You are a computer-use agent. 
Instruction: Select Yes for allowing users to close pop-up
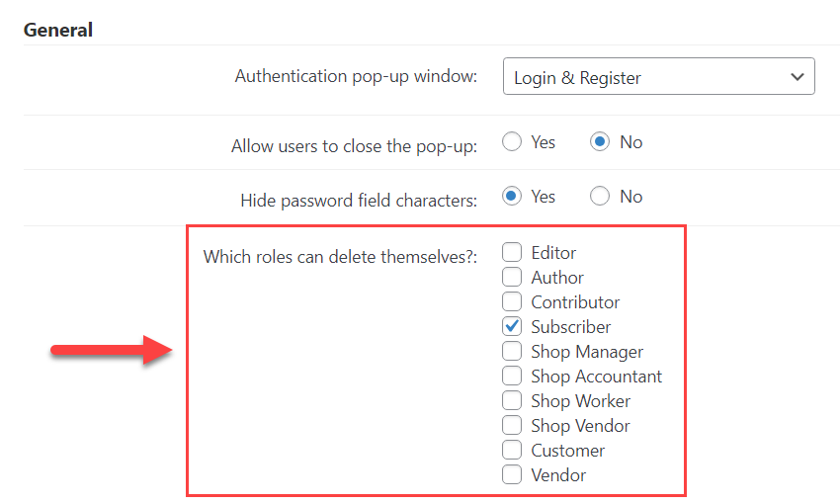tap(512, 142)
